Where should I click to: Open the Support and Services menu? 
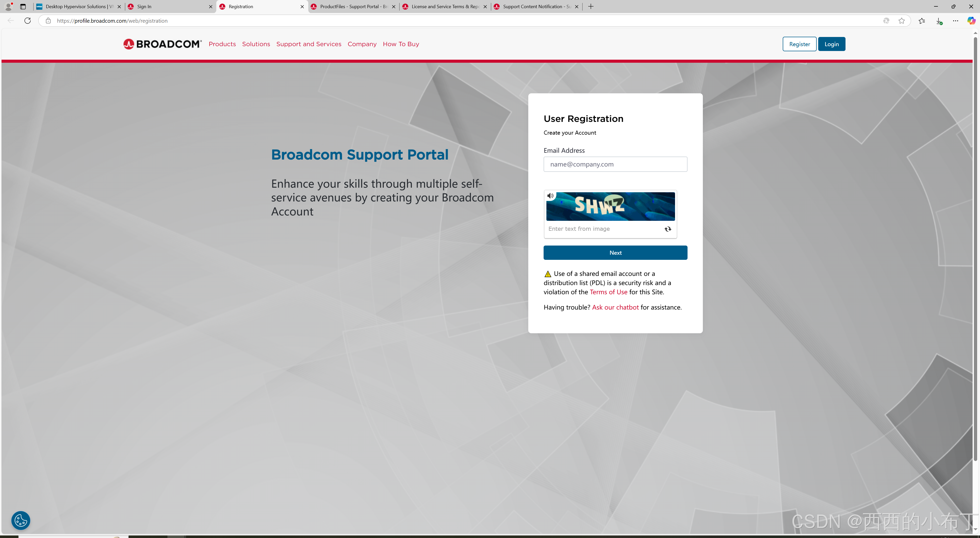[x=309, y=44]
